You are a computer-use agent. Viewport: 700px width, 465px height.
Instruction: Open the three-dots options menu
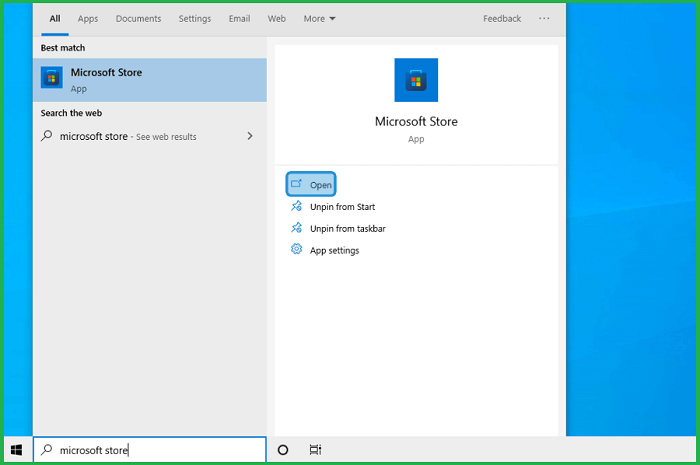click(x=544, y=18)
